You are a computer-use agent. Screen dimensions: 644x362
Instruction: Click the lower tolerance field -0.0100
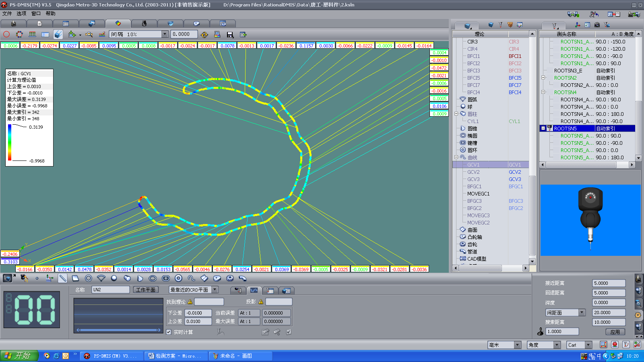[198, 313]
